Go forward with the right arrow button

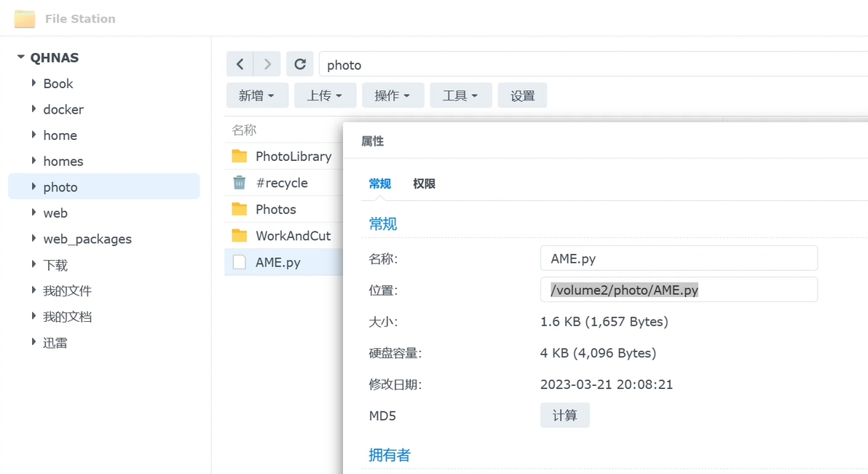(x=267, y=64)
